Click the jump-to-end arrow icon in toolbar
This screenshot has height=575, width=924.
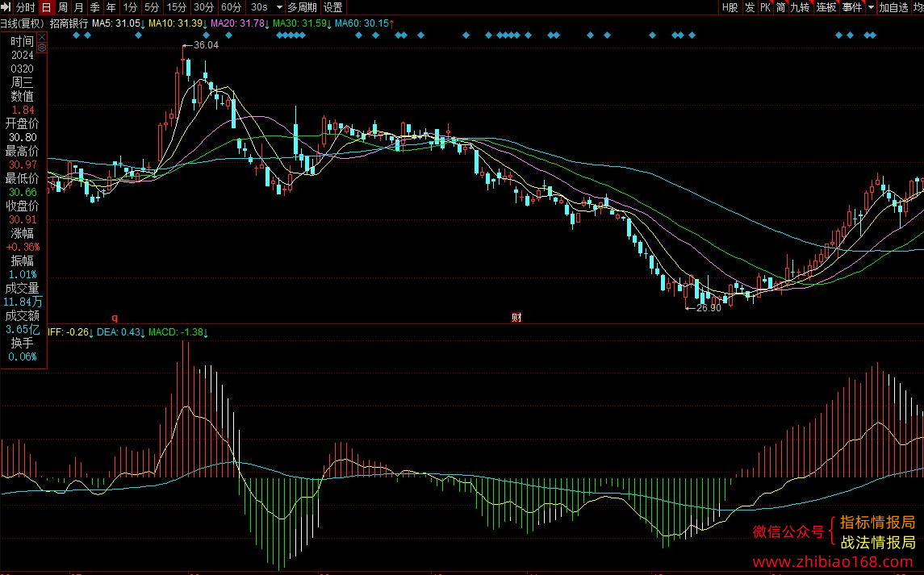click(6, 7)
